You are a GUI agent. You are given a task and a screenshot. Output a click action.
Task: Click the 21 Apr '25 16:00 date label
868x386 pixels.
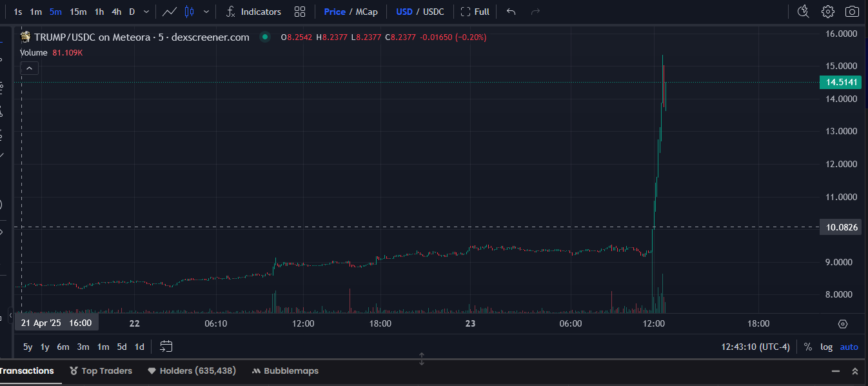click(56, 323)
